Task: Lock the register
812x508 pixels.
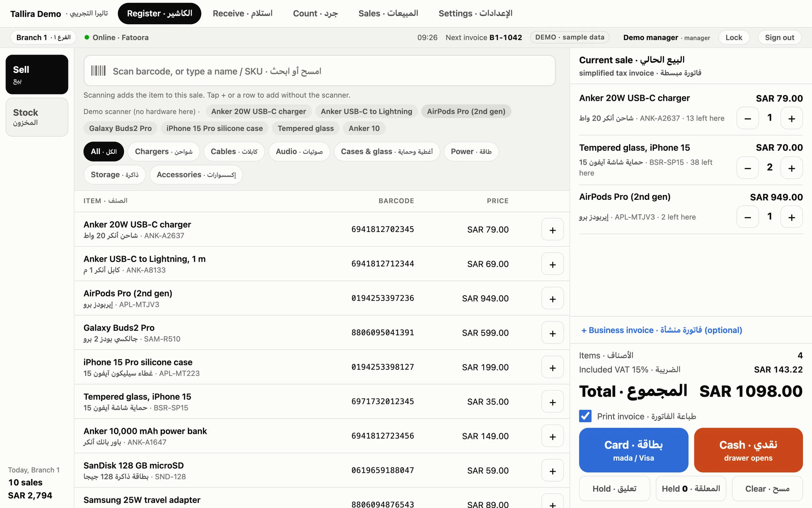Action: (734, 37)
